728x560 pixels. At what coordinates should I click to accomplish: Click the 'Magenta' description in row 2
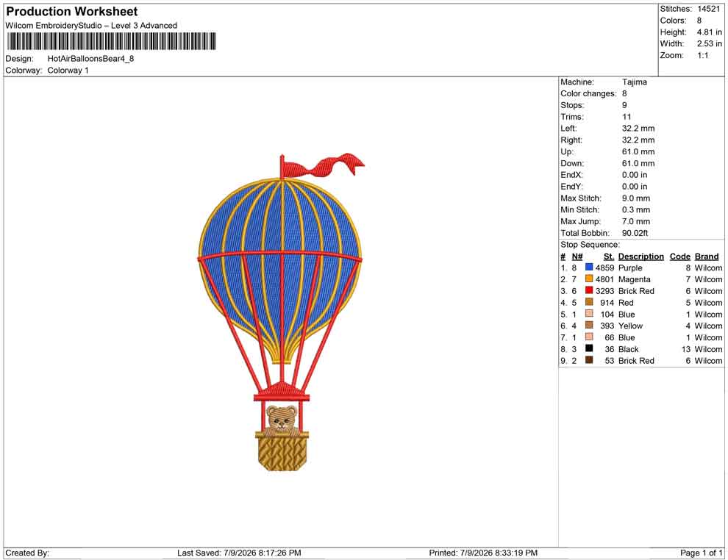(x=634, y=280)
